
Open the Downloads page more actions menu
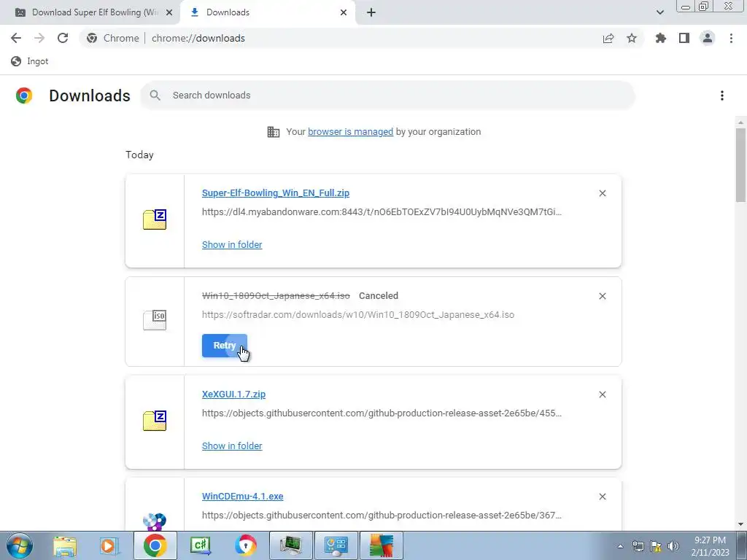click(721, 96)
